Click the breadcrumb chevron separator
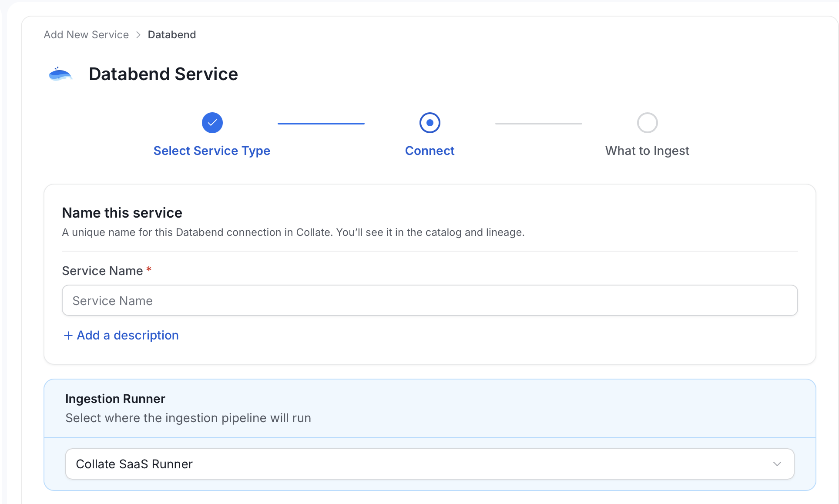This screenshot has height=504, width=839. (x=138, y=35)
